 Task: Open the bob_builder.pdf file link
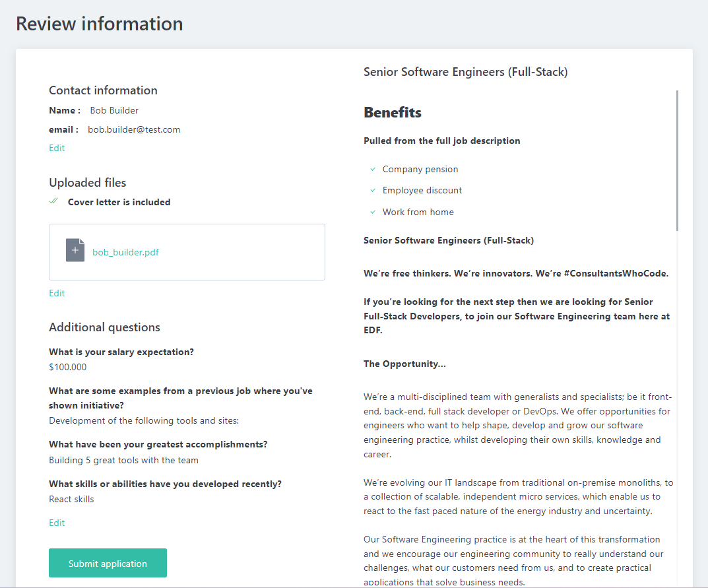pos(125,252)
